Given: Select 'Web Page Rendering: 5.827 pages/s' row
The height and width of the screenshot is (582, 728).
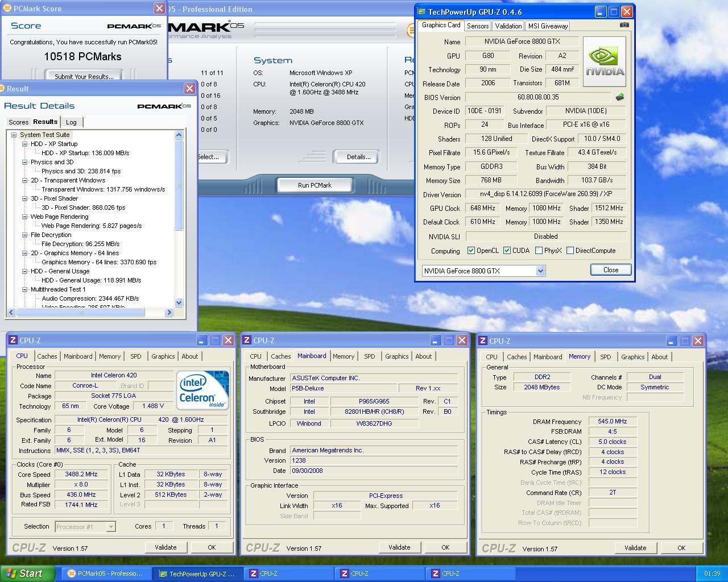Looking at the screenshot, I should pyautogui.click(x=92, y=226).
